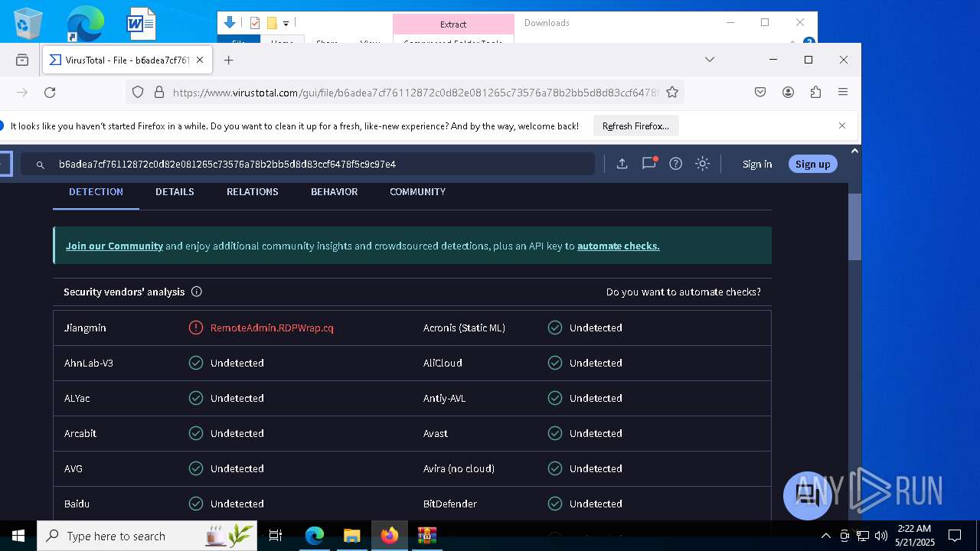Show hidden system tray icons
Screen dimensions: 980x551
825,536
